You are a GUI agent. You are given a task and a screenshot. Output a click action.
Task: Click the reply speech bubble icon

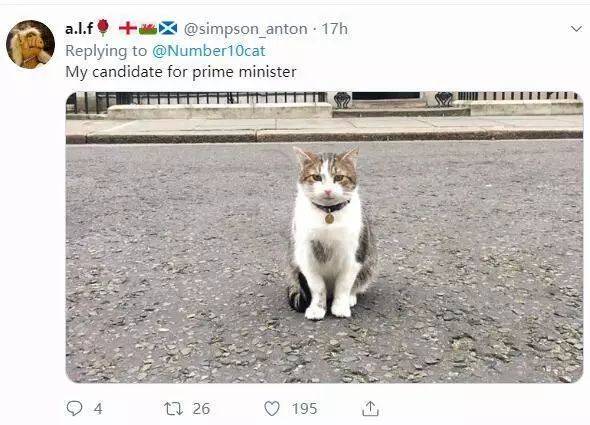point(74,408)
